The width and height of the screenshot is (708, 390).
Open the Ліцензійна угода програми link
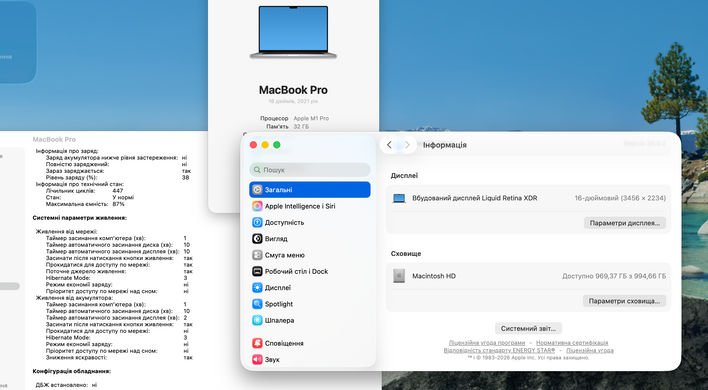[x=487, y=343]
